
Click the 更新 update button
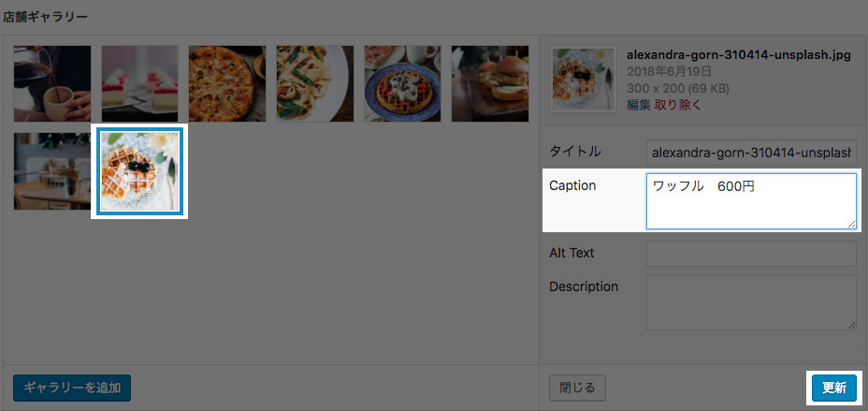point(834,388)
